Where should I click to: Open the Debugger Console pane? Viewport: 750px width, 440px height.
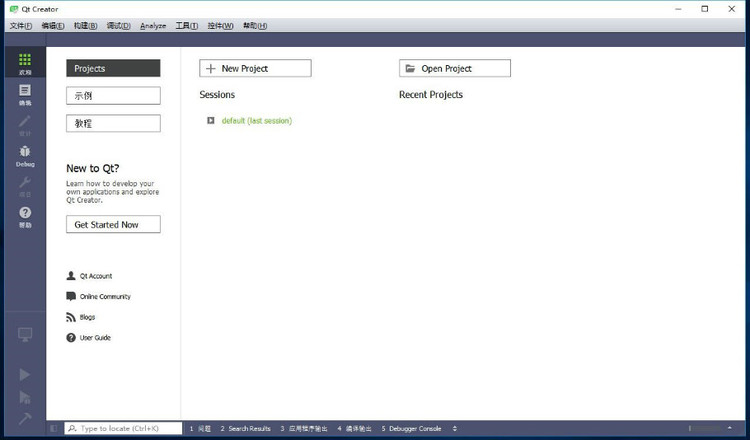pos(411,429)
